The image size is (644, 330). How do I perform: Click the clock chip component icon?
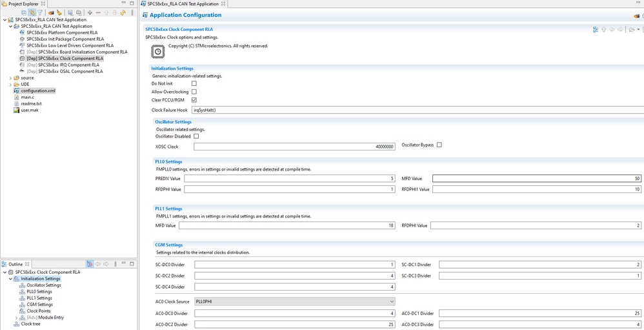157,52
